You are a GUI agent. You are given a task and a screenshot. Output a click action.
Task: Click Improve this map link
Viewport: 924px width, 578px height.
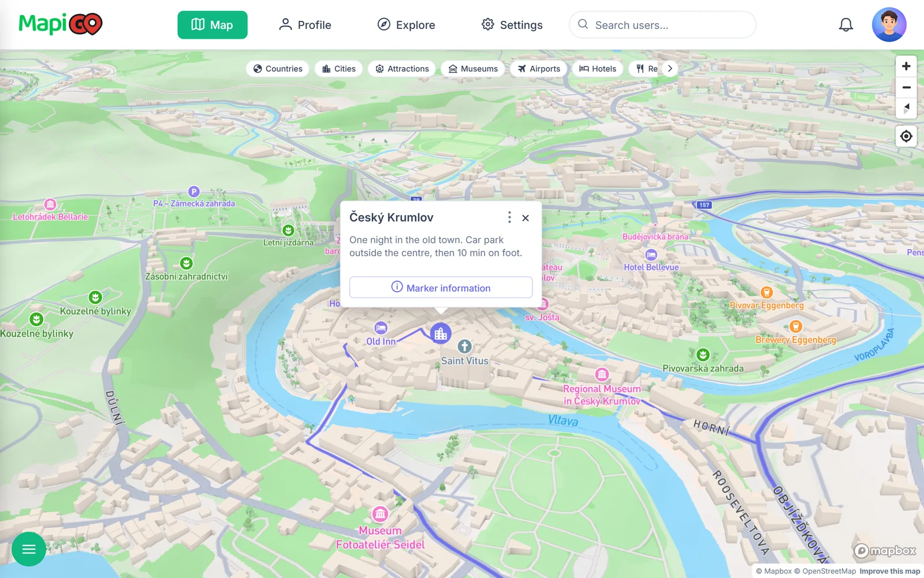click(889, 571)
